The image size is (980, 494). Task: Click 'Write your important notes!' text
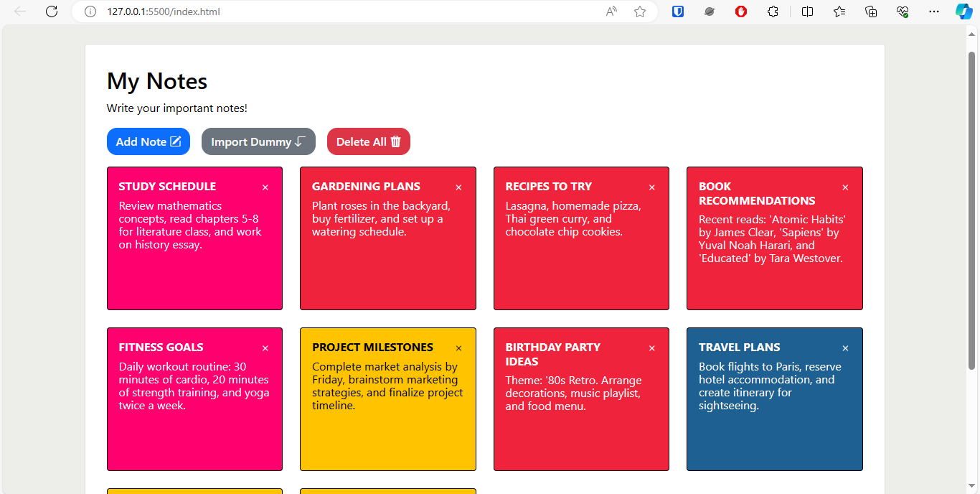[177, 108]
